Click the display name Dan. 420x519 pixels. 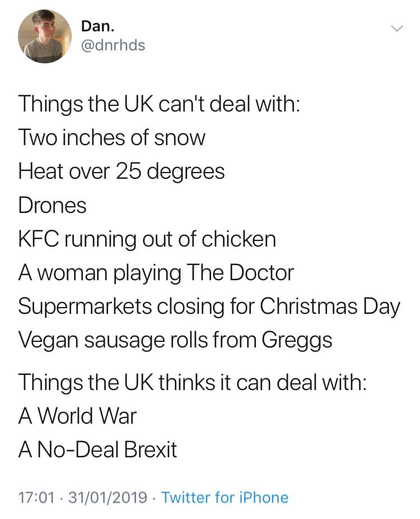point(98,26)
